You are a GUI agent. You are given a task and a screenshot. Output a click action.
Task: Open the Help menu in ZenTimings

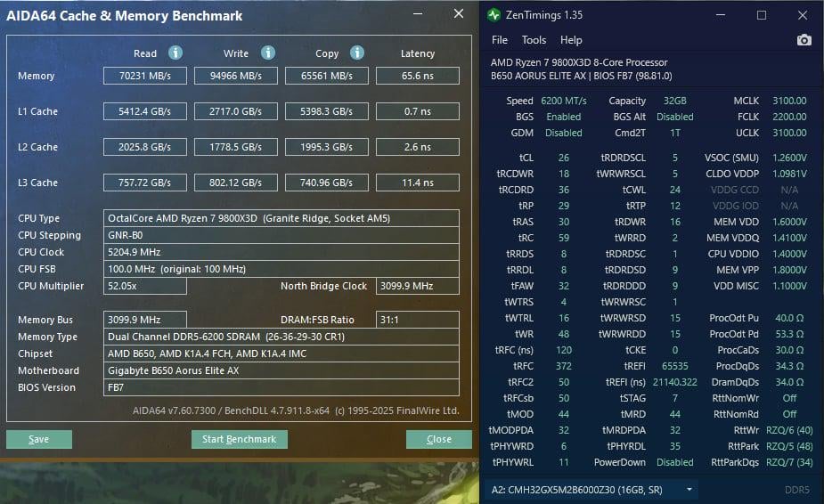point(571,40)
